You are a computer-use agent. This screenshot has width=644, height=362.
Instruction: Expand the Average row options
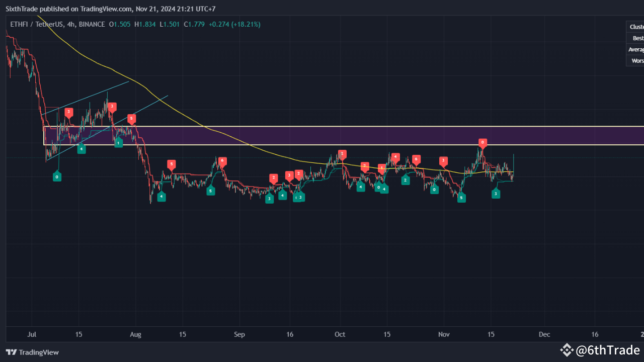click(x=635, y=49)
